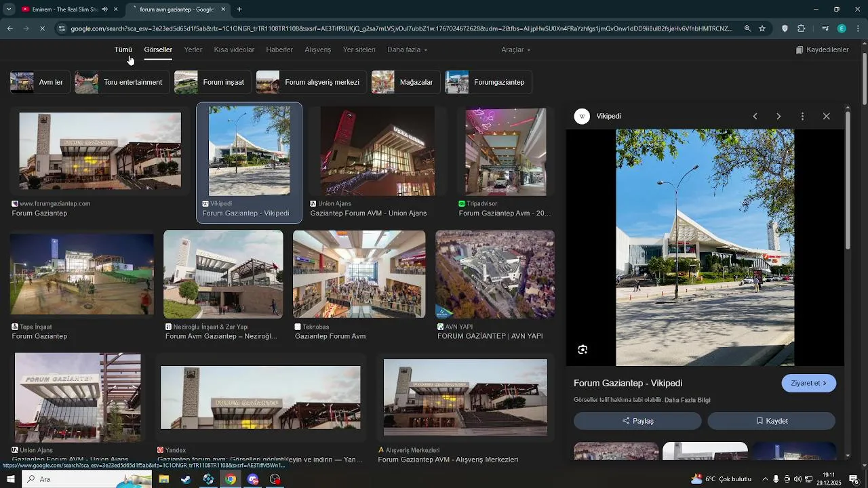Select the Forum Gaziantep - Vikipedi thumbnail
Viewport: 868px width, 488px height.
(249, 150)
